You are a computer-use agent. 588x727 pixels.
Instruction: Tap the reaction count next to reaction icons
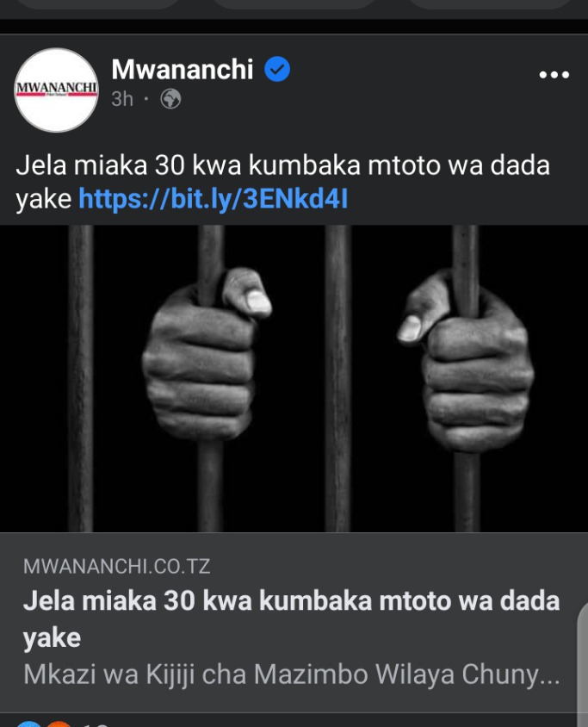pos(95,724)
